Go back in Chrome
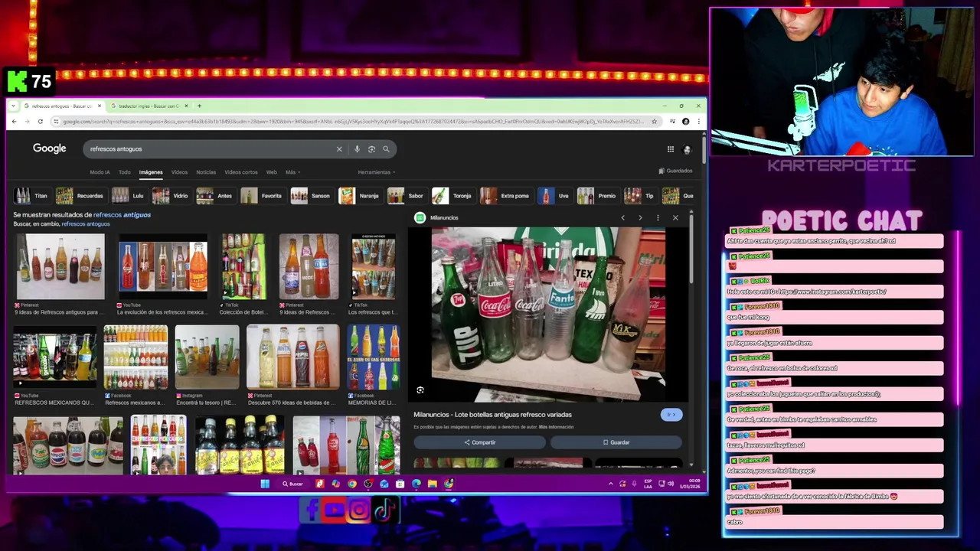 coord(14,121)
